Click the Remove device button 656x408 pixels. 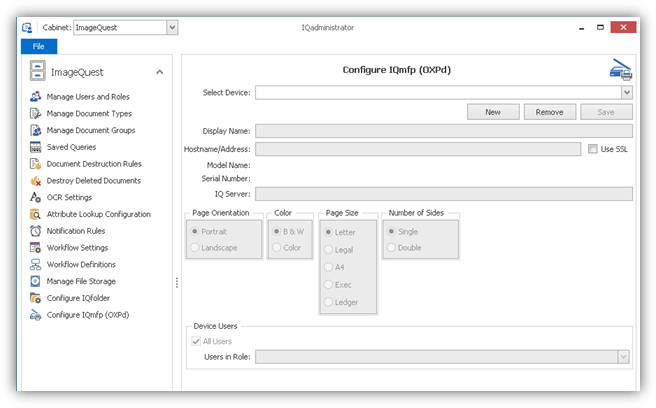click(x=549, y=112)
